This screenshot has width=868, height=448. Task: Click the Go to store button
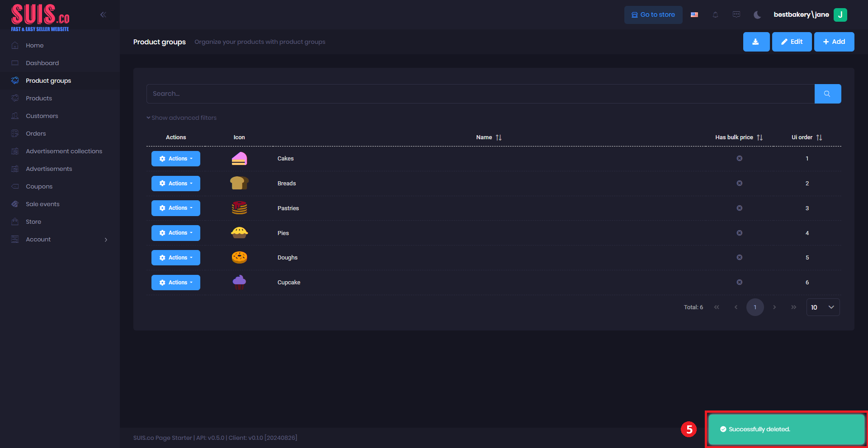(x=653, y=14)
